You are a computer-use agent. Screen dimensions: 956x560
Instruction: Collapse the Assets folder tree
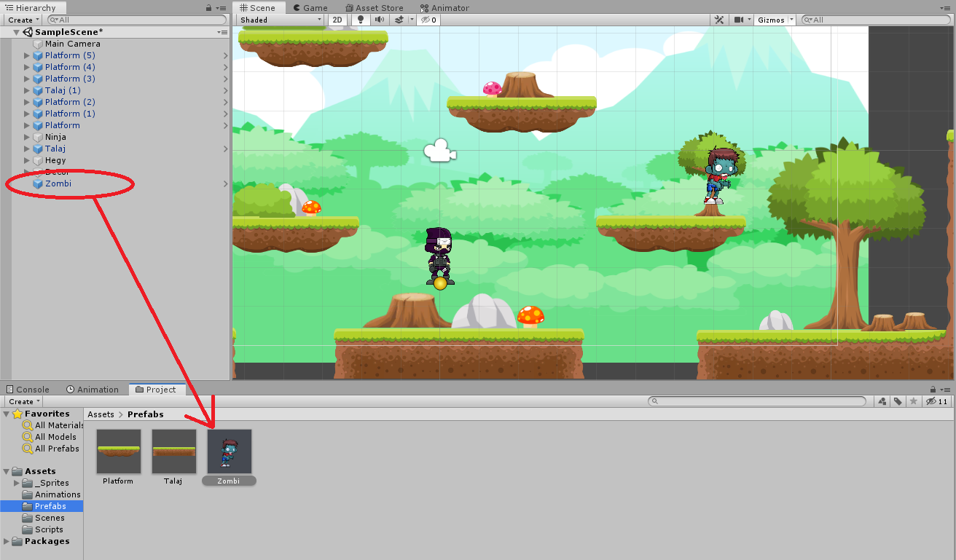[x=7, y=471]
